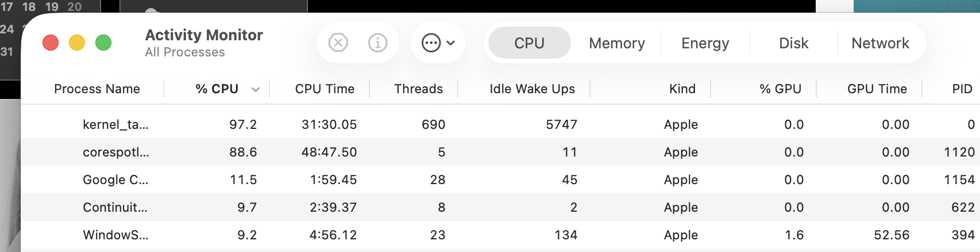Select the WindowServer process row

tap(115, 235)
